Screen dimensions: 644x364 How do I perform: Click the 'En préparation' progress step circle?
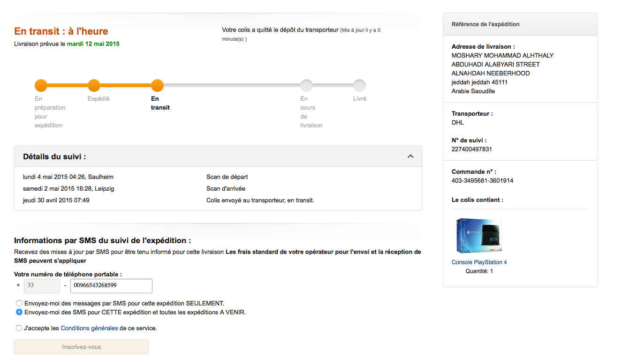pos(41,86)
